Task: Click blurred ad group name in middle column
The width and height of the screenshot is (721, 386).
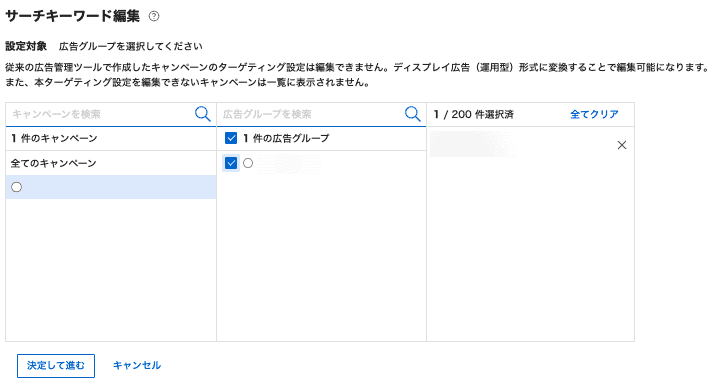Action: (288, 163)
